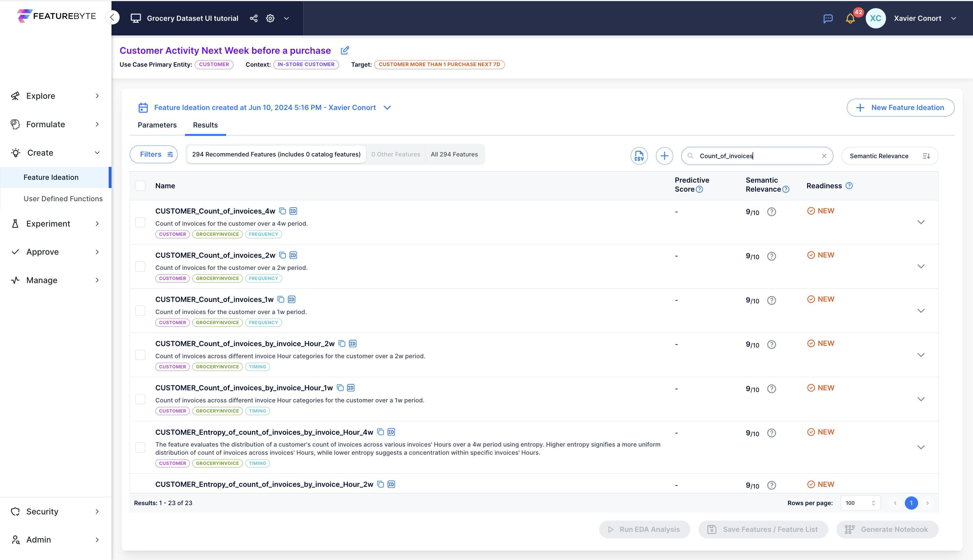Open the Feature Ideation run dropdown
The width and height of the screenshot is (973, 560).
click(x=387, y=108)
